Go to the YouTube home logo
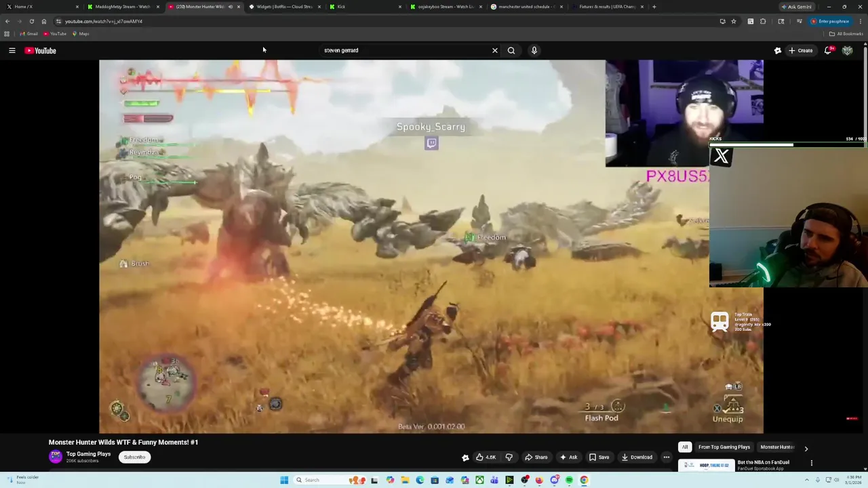 pyautogui.click(x=41, y=50)
